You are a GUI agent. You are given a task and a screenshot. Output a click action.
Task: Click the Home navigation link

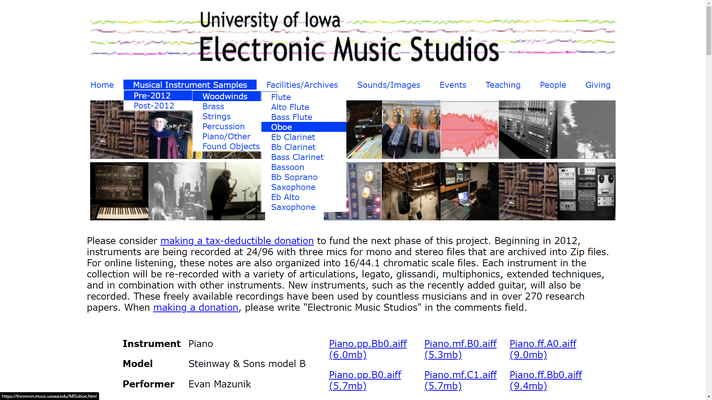(102, 85)
